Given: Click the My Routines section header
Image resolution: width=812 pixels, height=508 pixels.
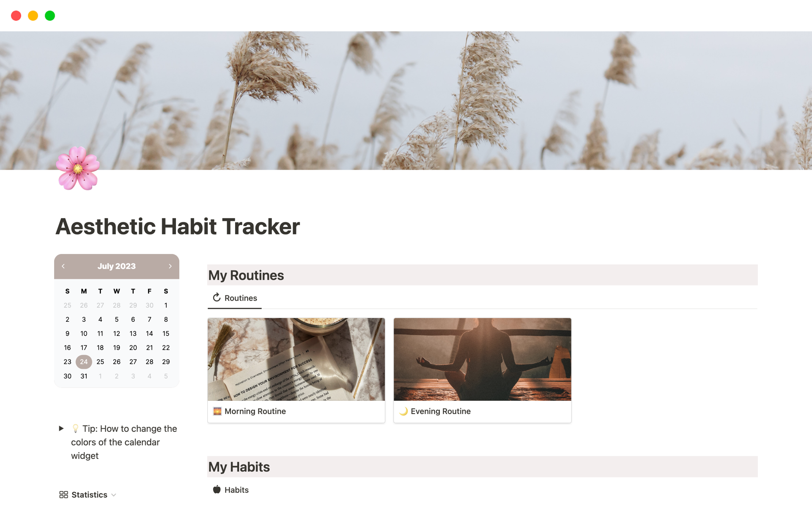Looking at the screenshot, I should coord(246,273).
